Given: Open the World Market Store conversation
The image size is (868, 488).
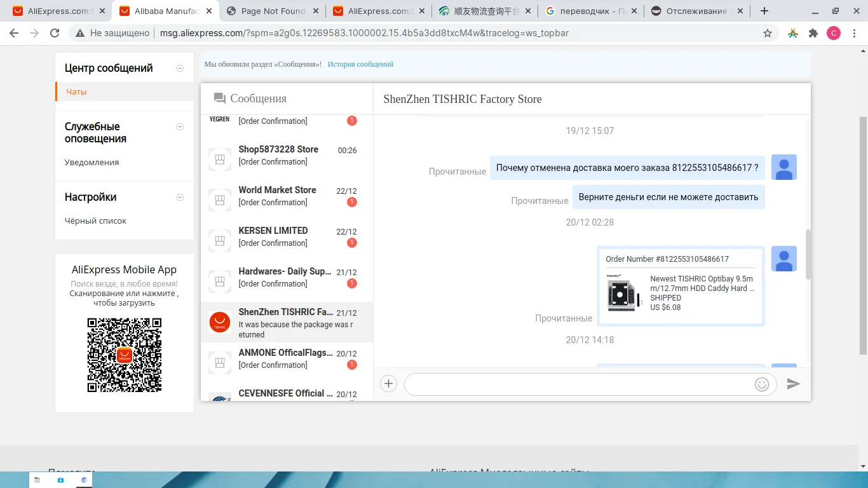Looking at the screenshot, I should 287,200.
